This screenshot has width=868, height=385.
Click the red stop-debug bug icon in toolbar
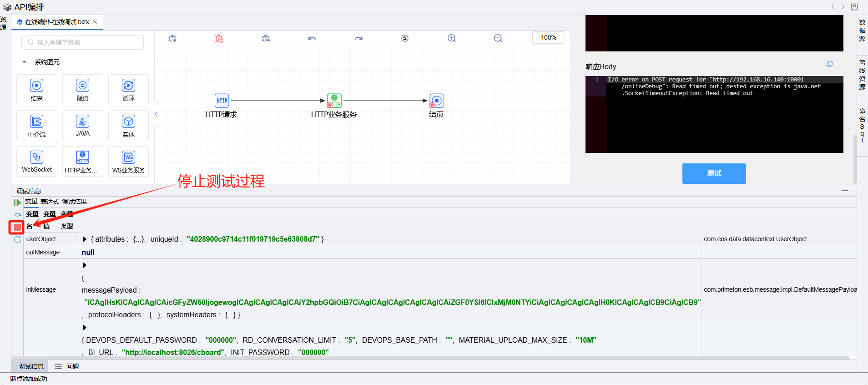coord(219,38)
